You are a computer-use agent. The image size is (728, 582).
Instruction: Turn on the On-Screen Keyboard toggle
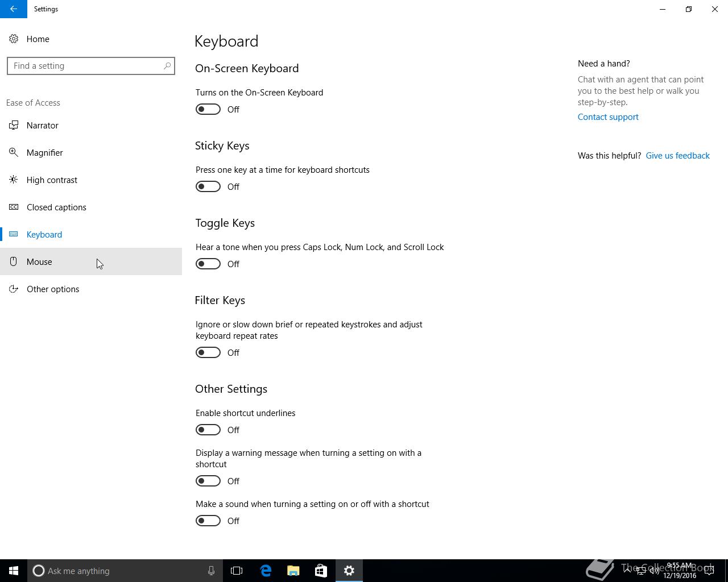point(208,109)
